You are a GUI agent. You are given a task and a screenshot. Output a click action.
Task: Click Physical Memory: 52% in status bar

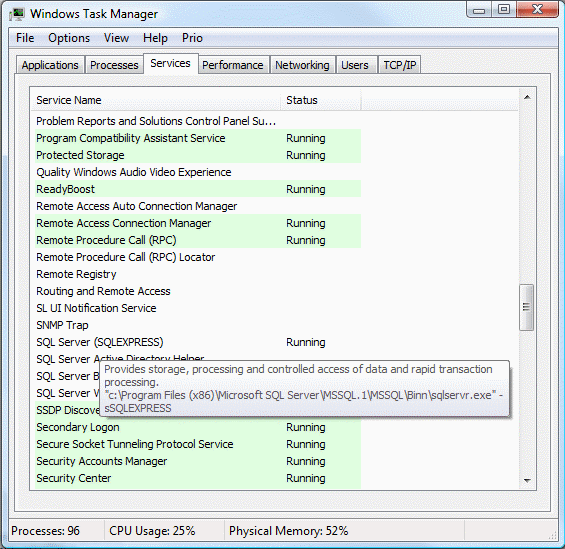[x=289, y=531]
